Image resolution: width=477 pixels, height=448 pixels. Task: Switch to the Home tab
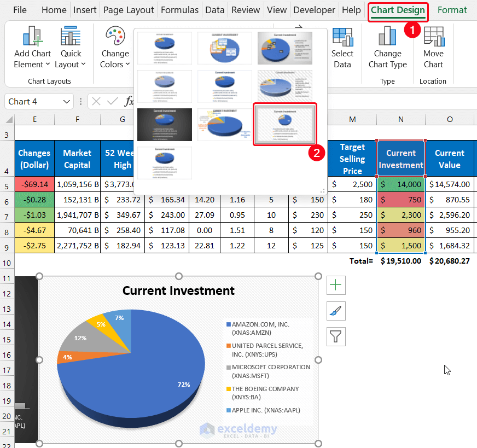coord(54,10)
